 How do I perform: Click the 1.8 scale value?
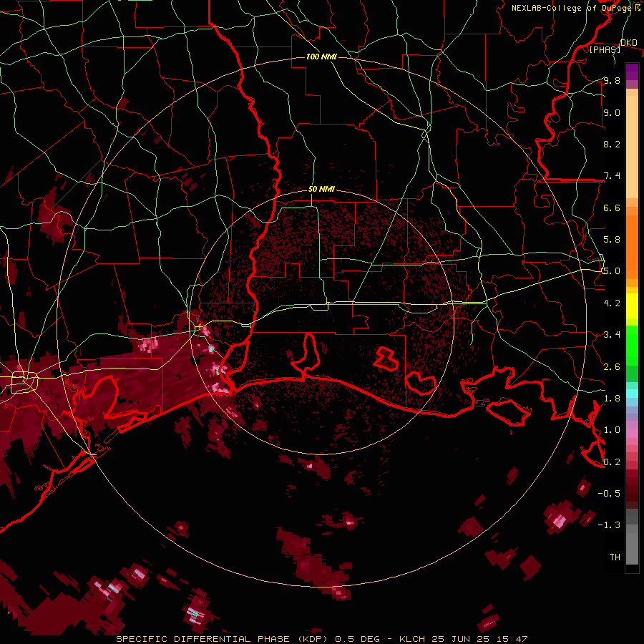pos(612,398)
